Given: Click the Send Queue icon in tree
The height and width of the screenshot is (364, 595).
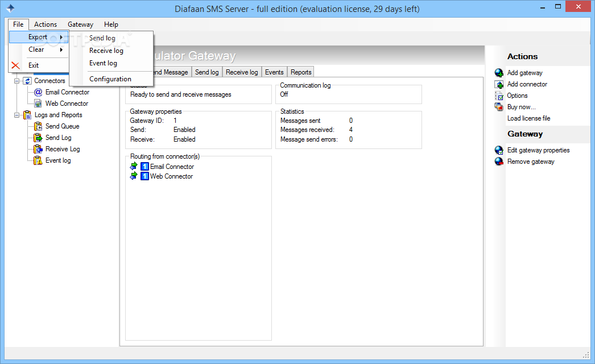Looking at the screenshot, I should coord(38,126).
